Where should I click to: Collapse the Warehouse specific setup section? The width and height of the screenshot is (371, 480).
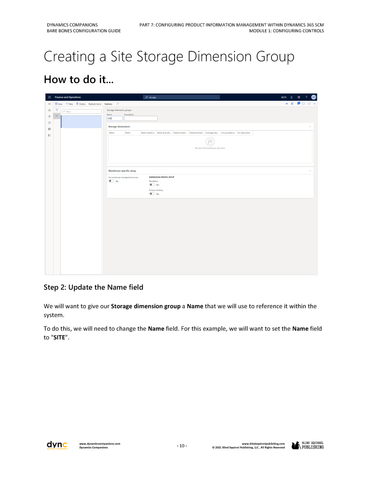click(310, 171)
